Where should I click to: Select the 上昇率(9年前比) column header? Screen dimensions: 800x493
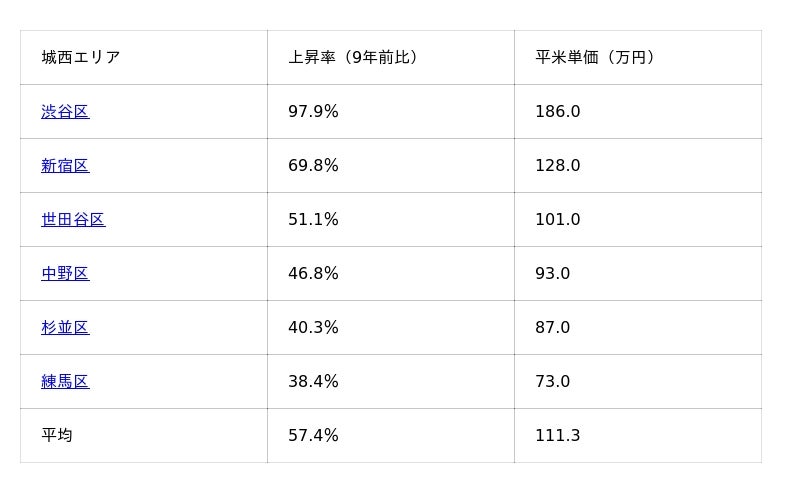pos(353,58)
